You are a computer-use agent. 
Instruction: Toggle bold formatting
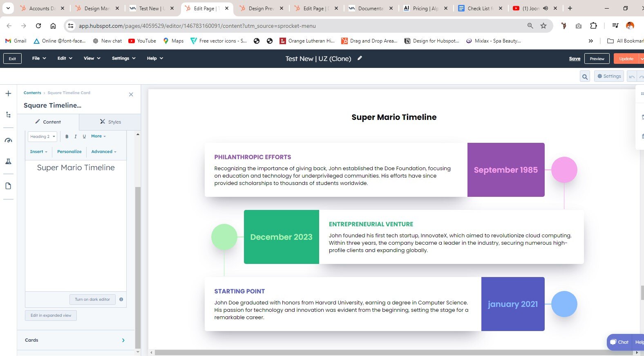(67, 137)
